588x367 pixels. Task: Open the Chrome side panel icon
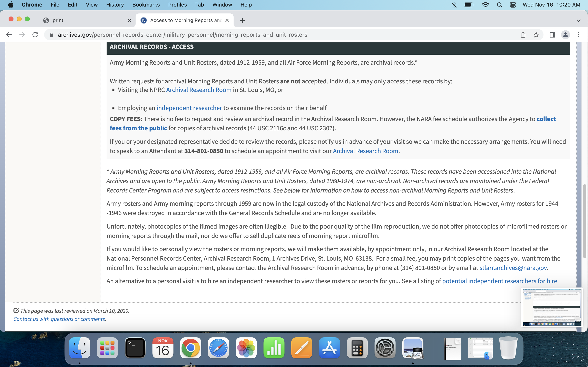[x=552, y=35]
